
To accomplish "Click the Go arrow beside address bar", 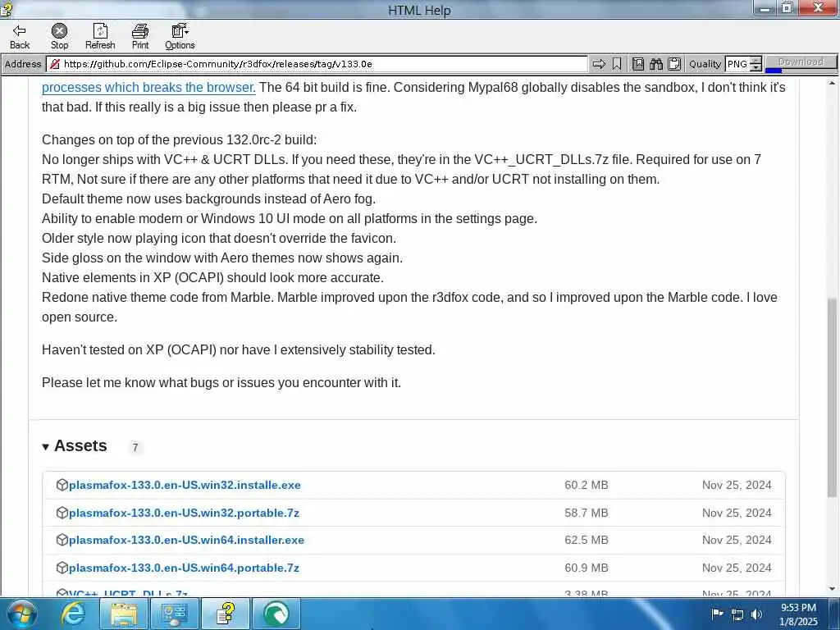I will point(599,64).
